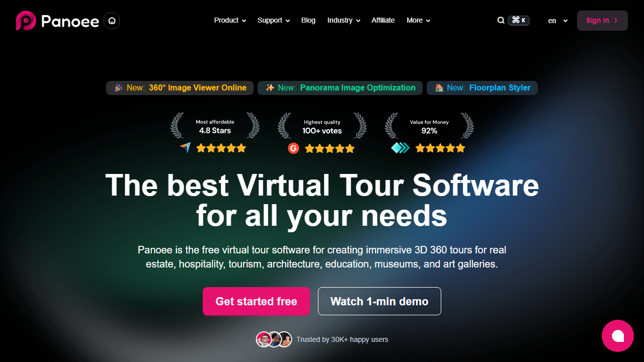Open the Floorplan Styler announcement
Screen dimensions: 644x362
coord(482,88)
